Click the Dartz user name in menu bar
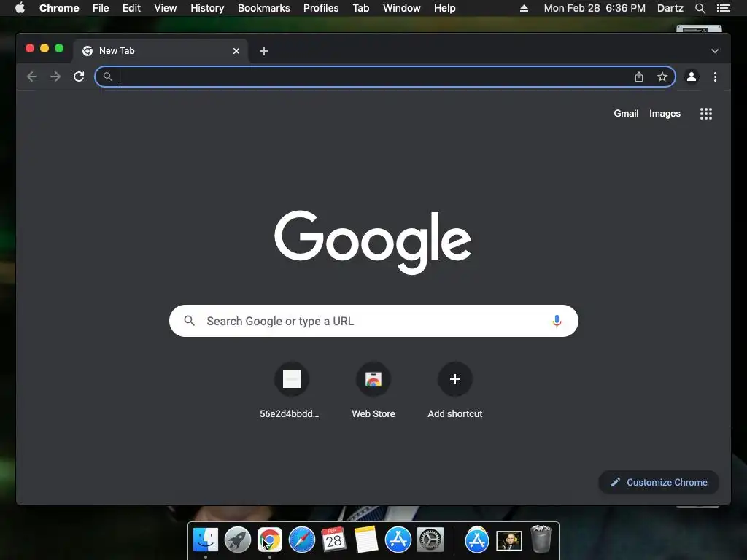747x560 pixels. pos(670,8)
